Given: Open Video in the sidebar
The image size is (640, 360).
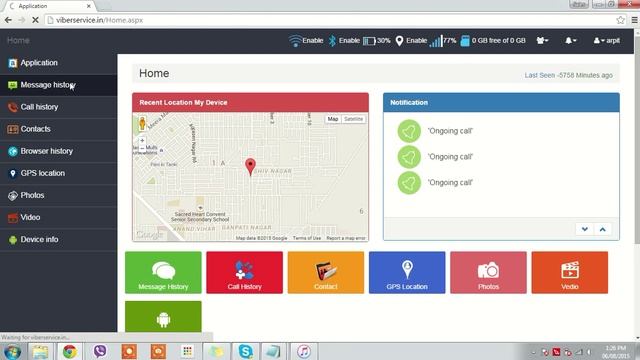Looking at the screenshot, I should coord(58,217).
